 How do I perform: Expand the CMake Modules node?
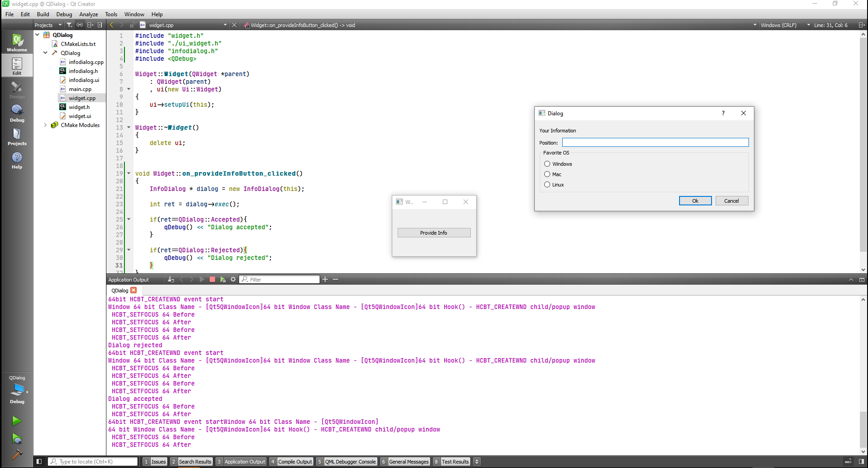tap(46, 125)
